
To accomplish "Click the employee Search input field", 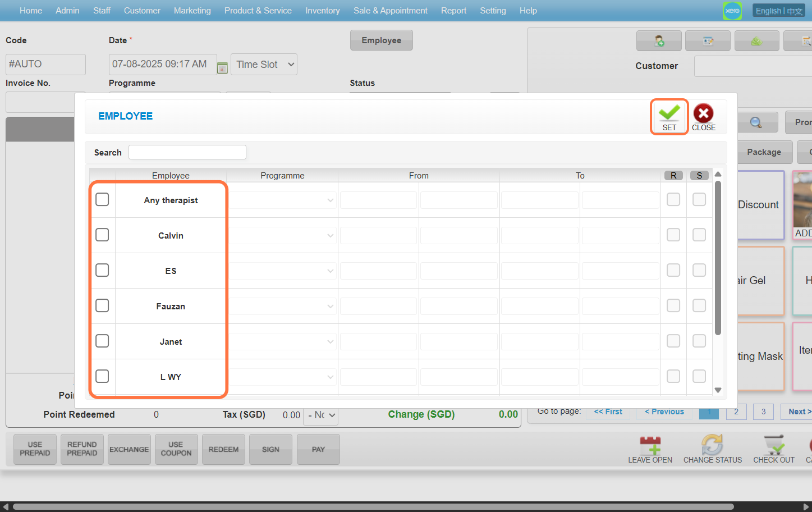I will point(187,152).
